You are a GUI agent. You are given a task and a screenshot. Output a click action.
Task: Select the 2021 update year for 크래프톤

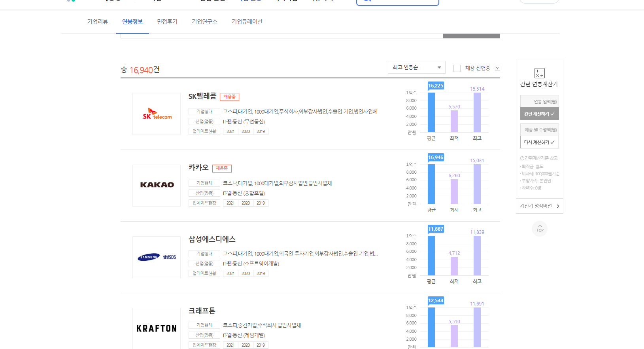click(x=230, y=345)
